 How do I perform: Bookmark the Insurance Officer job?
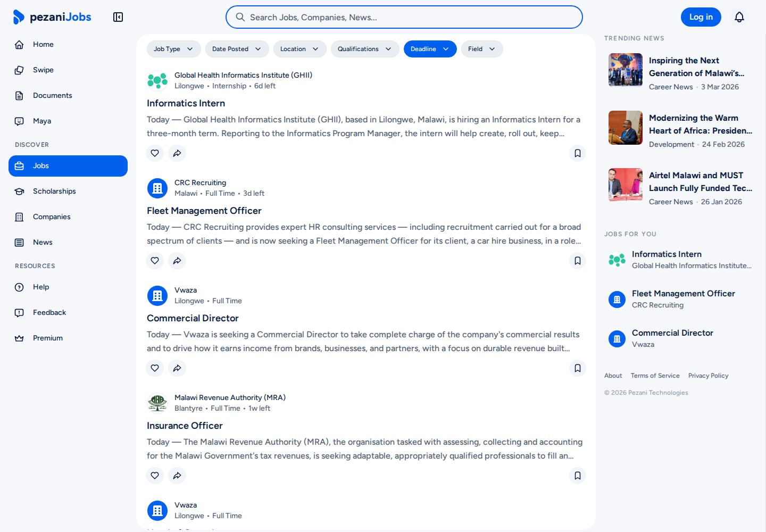pyautogui.click(x=578, y=476)
